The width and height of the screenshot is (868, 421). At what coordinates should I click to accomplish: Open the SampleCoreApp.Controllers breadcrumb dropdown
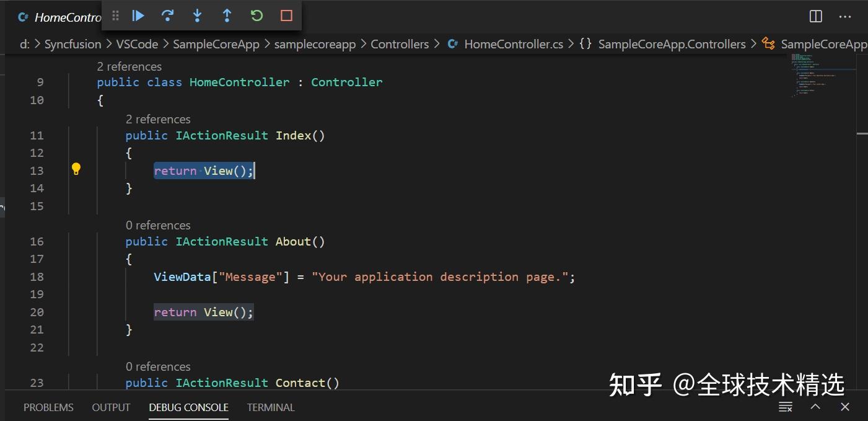click(672, 43)
